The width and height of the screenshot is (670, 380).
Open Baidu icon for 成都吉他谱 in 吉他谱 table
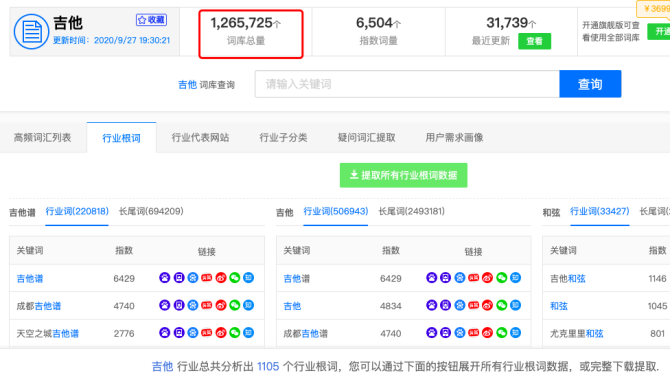pyautogui.click(x=165, y=305)
